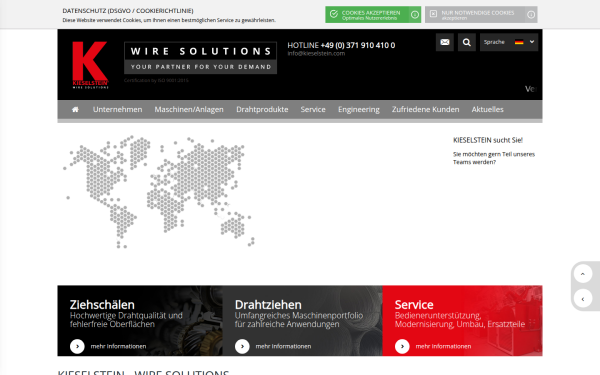The image size is (600, 375).
Task: Click the Drahtziehen banner title
Action: coord(268,305)
